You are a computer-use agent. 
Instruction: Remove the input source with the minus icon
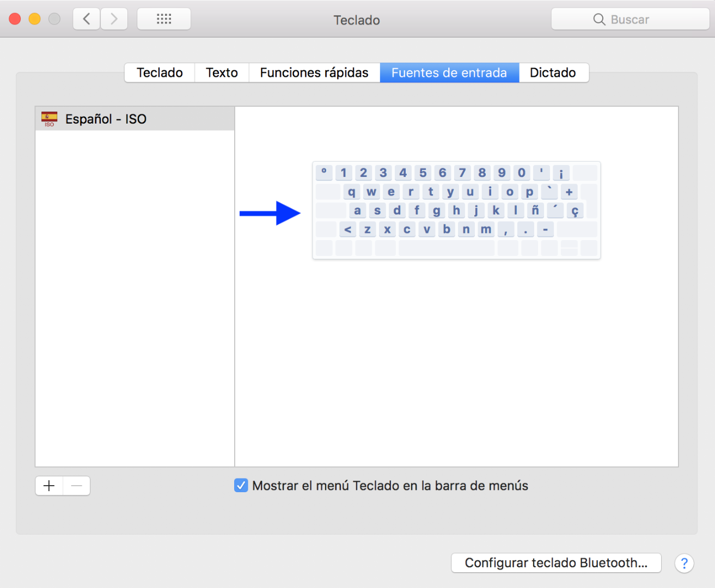[x=76, y=486]
